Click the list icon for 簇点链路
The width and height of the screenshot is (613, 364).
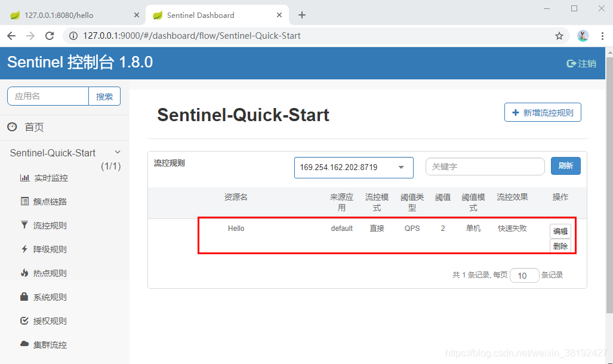pyautogui.click(x=24, y=201)
